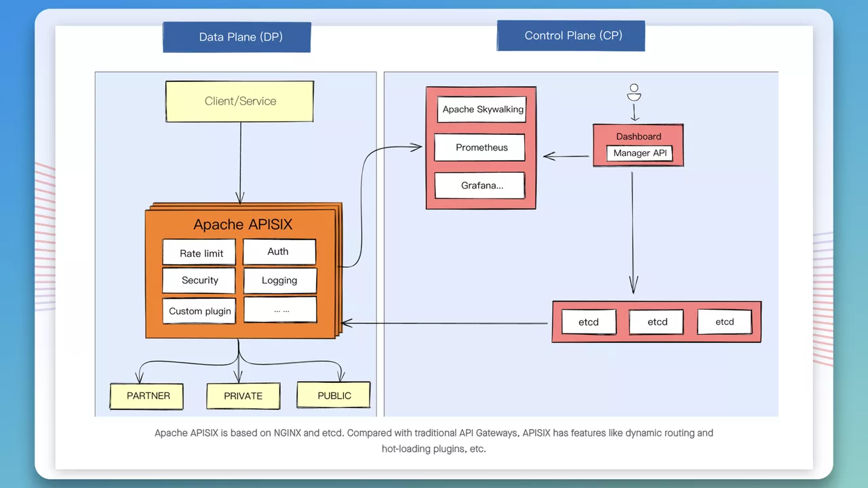Click the Apache Skywalking box

coord(482,109)
